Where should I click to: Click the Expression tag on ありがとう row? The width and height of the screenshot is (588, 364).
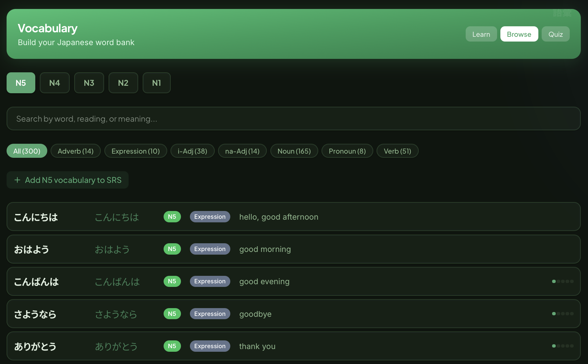pyautogui.click(x=210, y=346)
